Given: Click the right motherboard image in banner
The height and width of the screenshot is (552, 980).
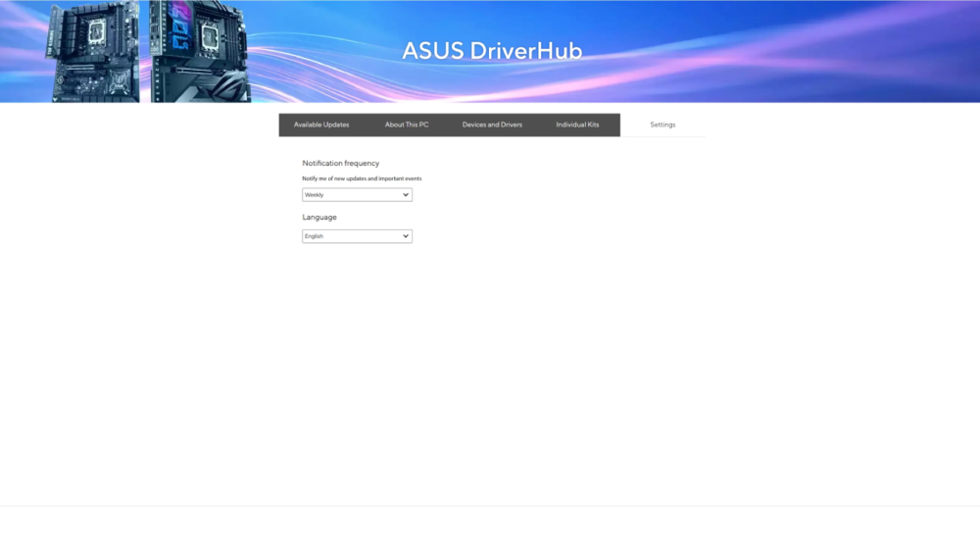Looking at the screenshot, I should coord(201,51).
